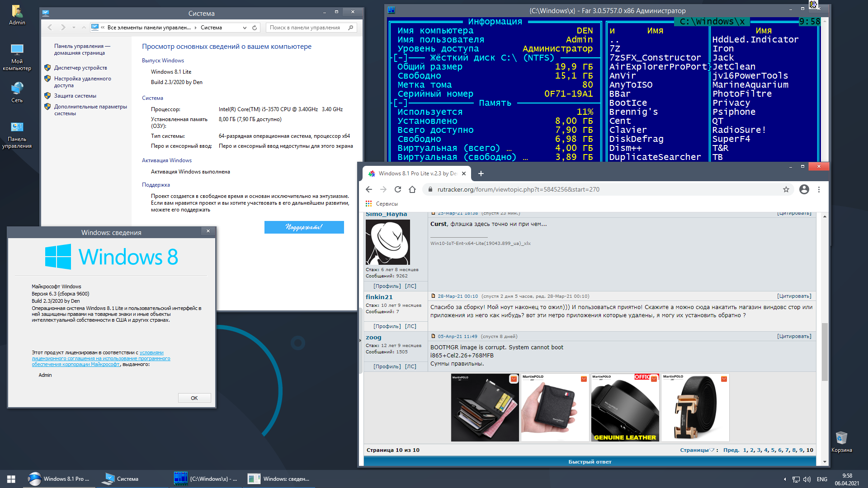Open ЛС under zoog
The width and height of the screenshot is (868, 488).
(x=410, y=366)
